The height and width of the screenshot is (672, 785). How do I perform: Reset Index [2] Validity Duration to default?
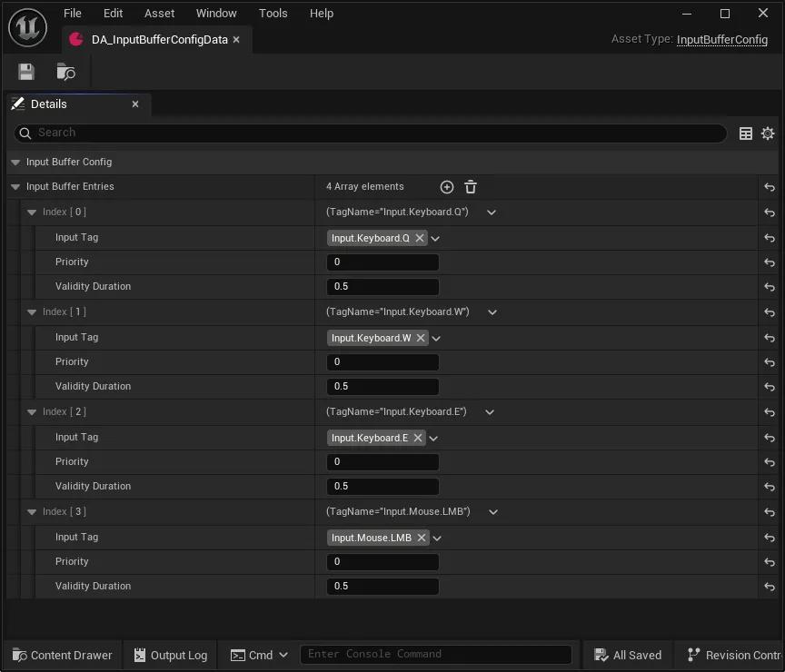[770, 487]
